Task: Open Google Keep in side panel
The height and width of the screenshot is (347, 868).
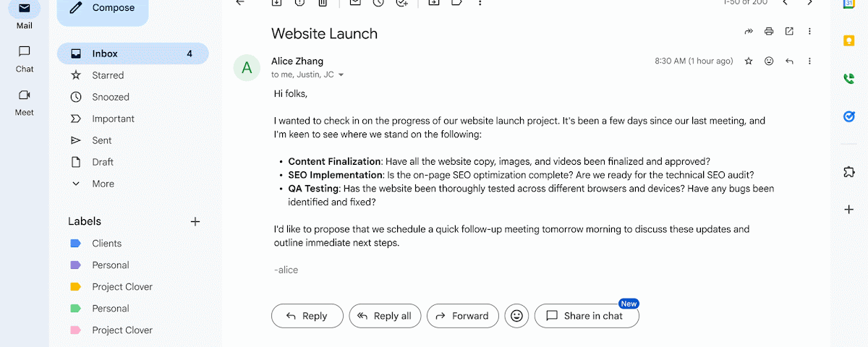Action: (849, 40)
